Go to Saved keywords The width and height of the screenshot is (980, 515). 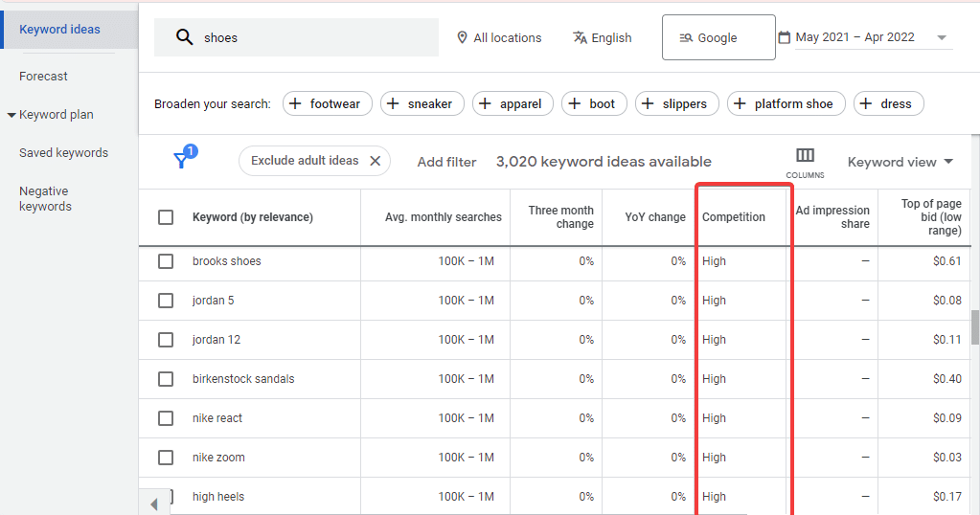63,152
